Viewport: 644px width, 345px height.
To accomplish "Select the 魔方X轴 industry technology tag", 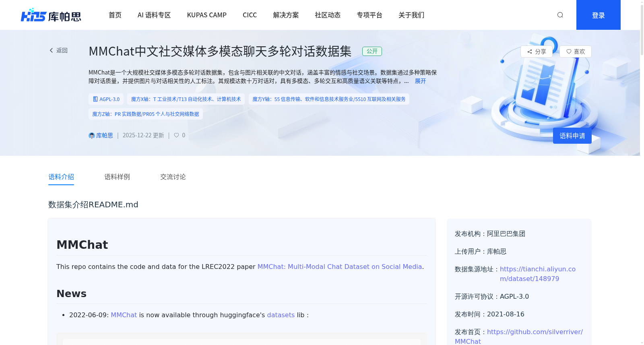I will pyautogui.click(x=186, y=99).
